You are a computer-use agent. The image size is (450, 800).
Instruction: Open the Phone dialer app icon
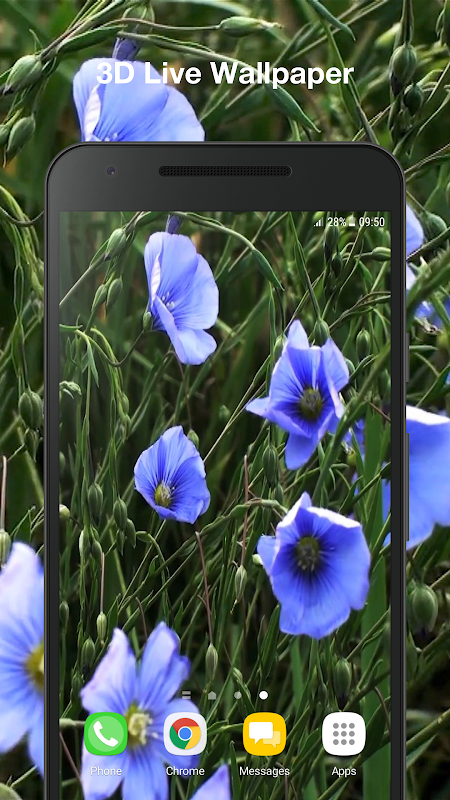click(x=106, y=734)
